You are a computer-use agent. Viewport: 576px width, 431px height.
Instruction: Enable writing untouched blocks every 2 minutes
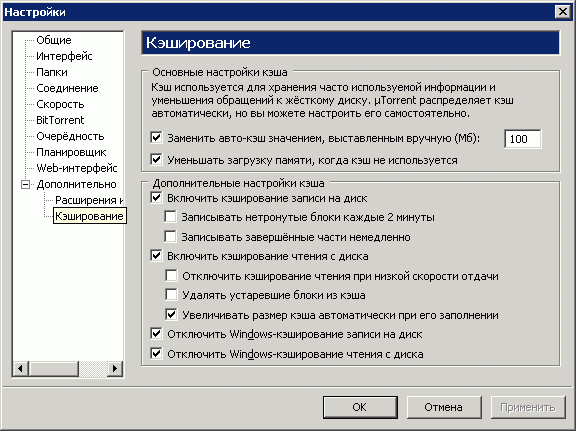170,217
